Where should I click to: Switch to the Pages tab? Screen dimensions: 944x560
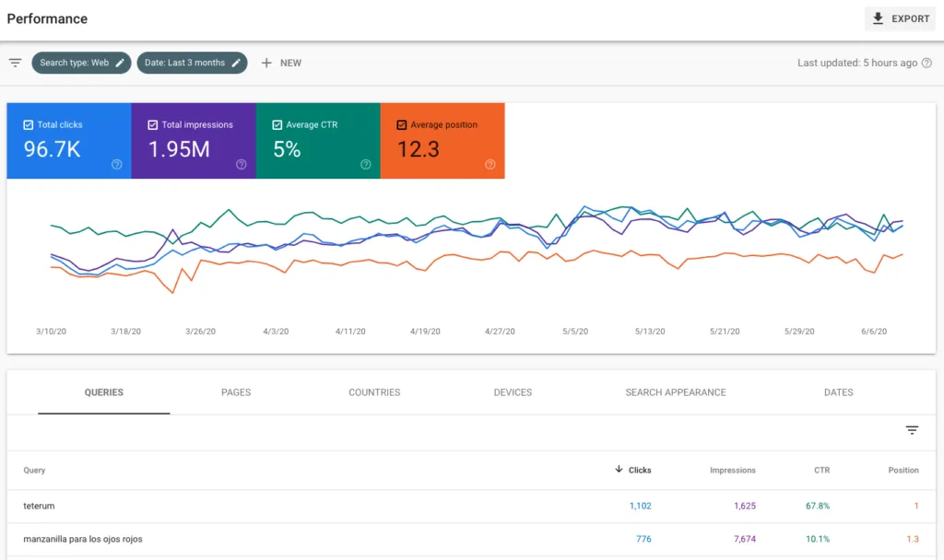(x=236, y=392)
